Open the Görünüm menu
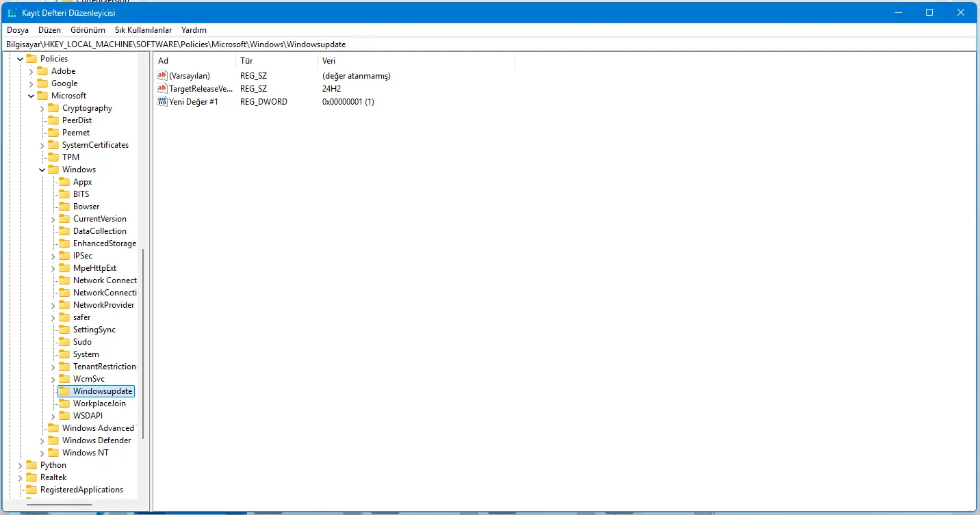The width and height of the screenshot is (980, 515). click(x=89, y=30)
